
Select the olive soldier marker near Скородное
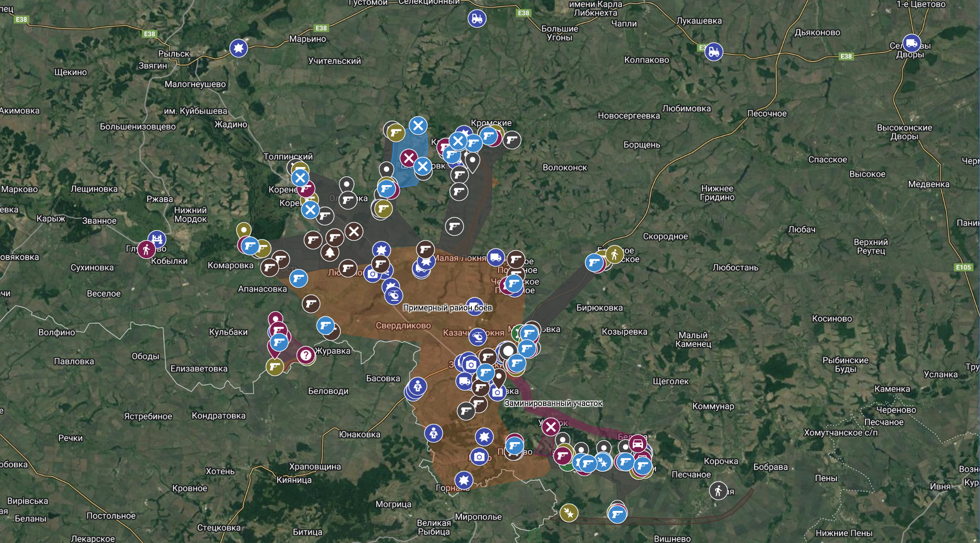pyautogui.click(x=614, y=254)
